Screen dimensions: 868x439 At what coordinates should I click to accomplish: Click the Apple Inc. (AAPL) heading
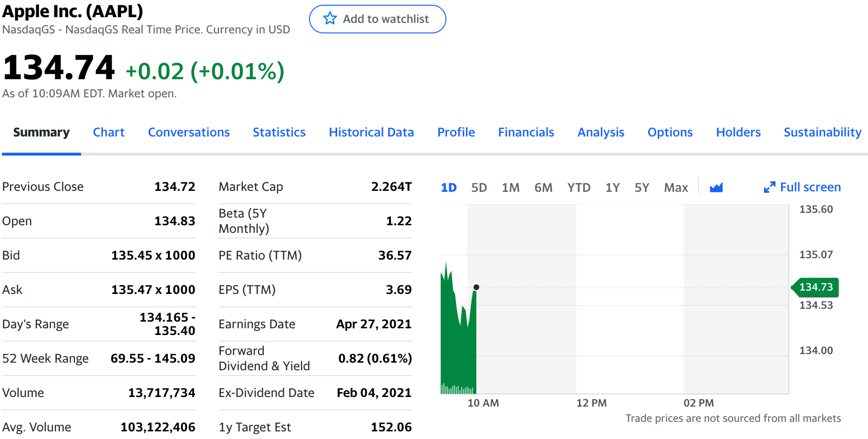[x=72, y=11]
